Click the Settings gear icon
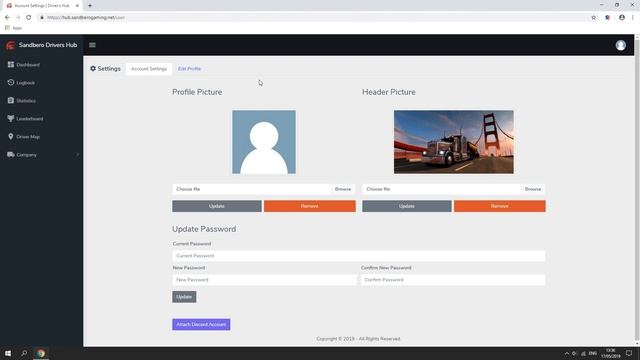640x360 pixels. tap(93, 69)
